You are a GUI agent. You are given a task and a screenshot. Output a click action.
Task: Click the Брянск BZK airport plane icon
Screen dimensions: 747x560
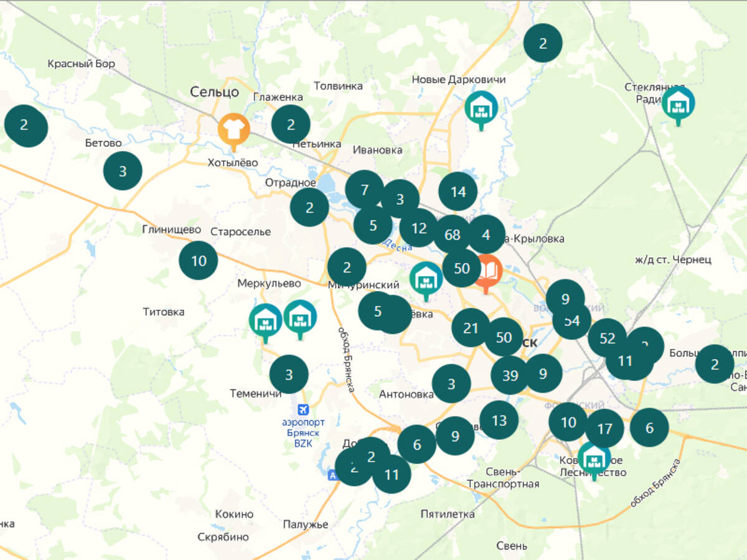tap(303, 409)
